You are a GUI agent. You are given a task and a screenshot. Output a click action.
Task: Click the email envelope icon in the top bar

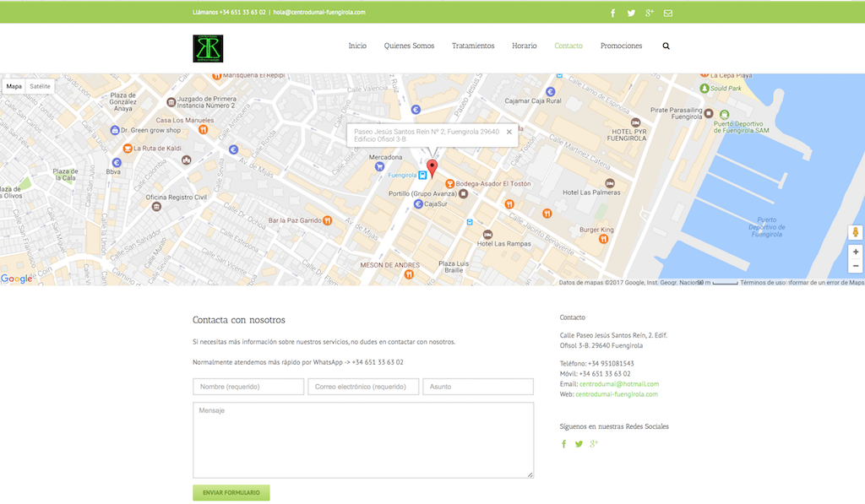click(x=668, y=14)
